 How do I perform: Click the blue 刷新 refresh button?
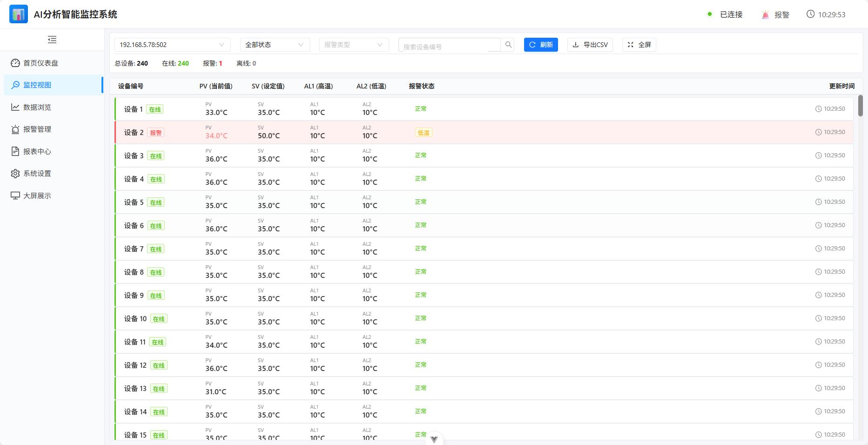tap(541, 45)
